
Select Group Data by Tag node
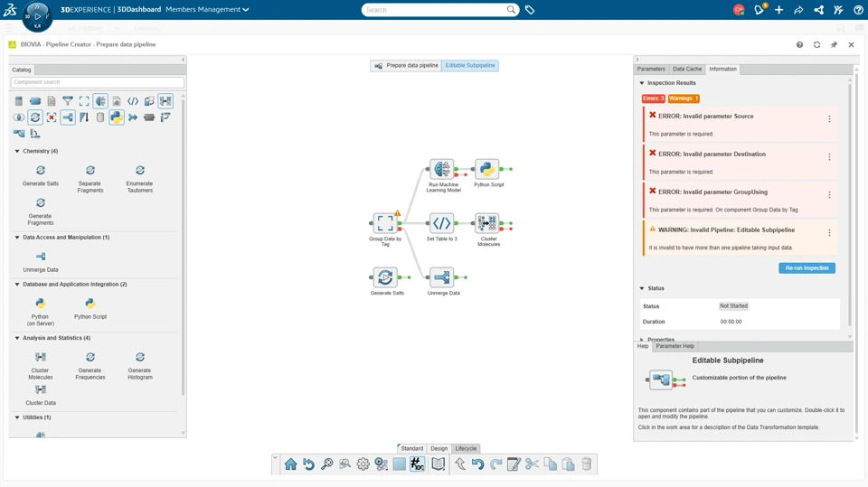point(385,223)
